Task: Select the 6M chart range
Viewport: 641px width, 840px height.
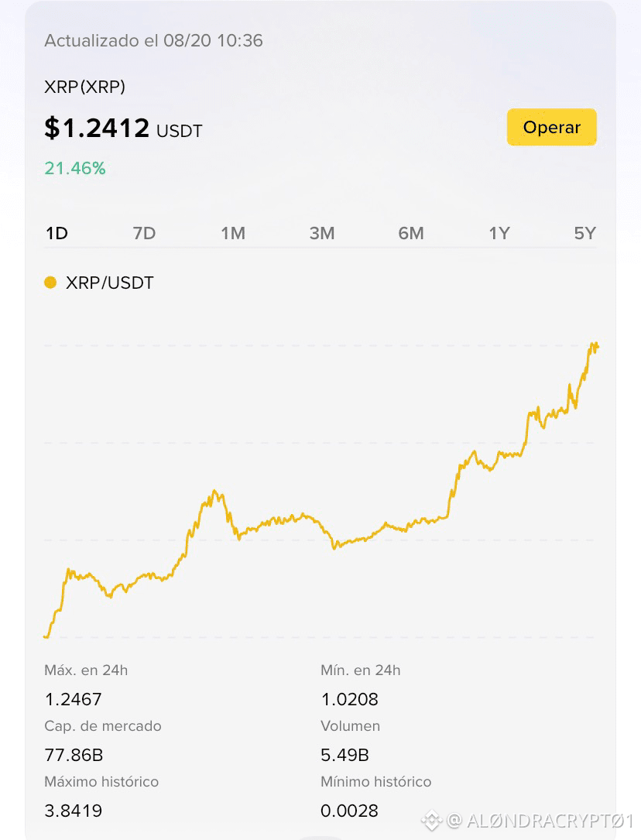Action: (x=411, y=233)
